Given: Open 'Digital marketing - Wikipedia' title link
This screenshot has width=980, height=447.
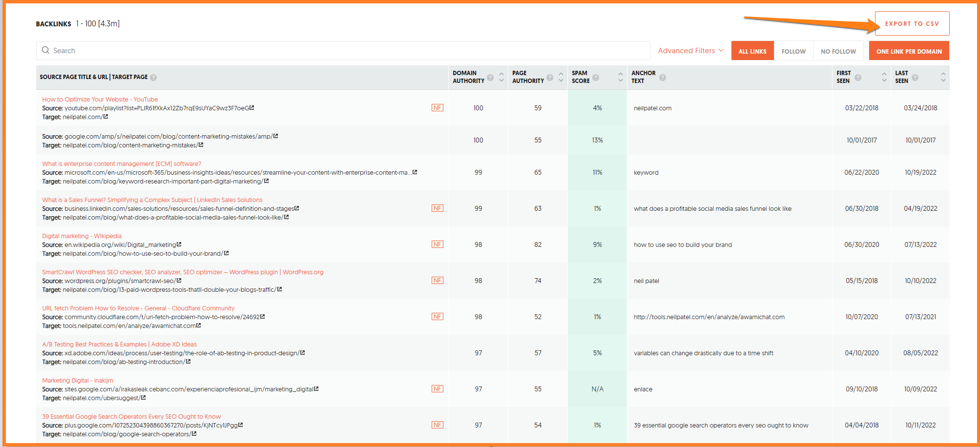Looking at the screenshot, I should (x=82, y=236).
